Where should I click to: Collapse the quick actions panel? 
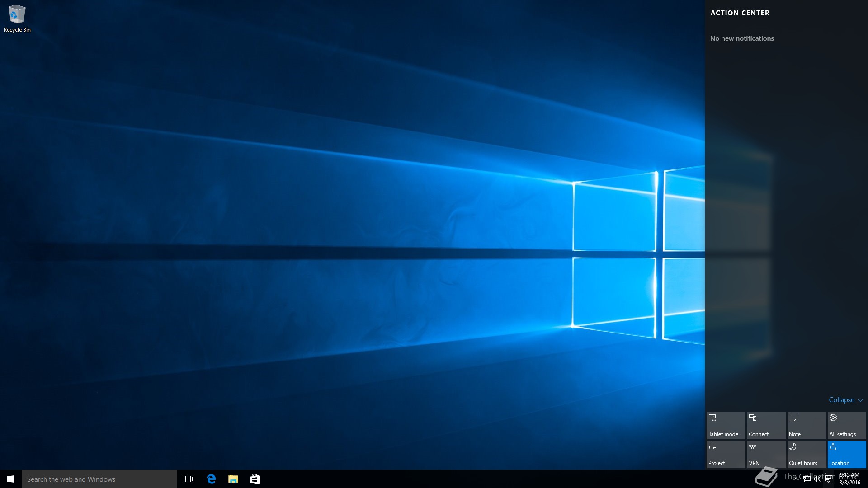[x=846, y=400]
